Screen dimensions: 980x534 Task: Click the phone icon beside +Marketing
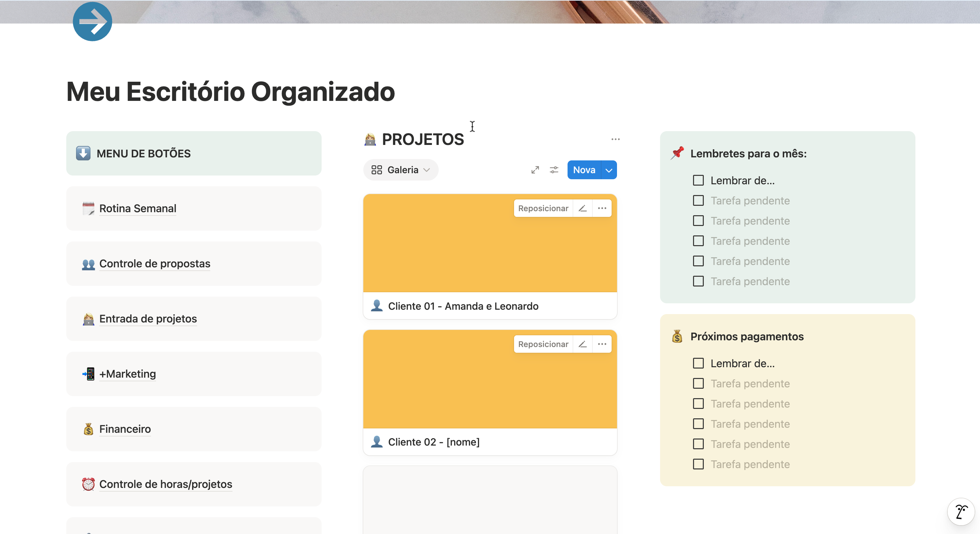coord(88,374)
